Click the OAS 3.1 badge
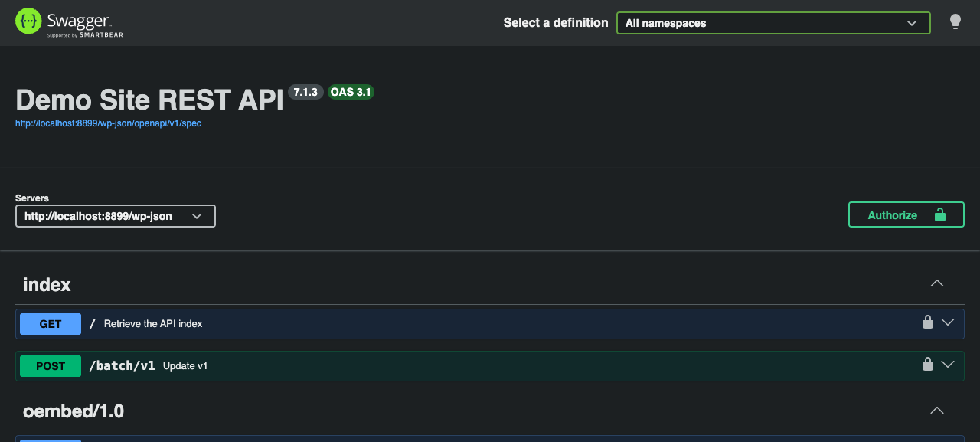 pyautogui.click(x=351, y=92)
